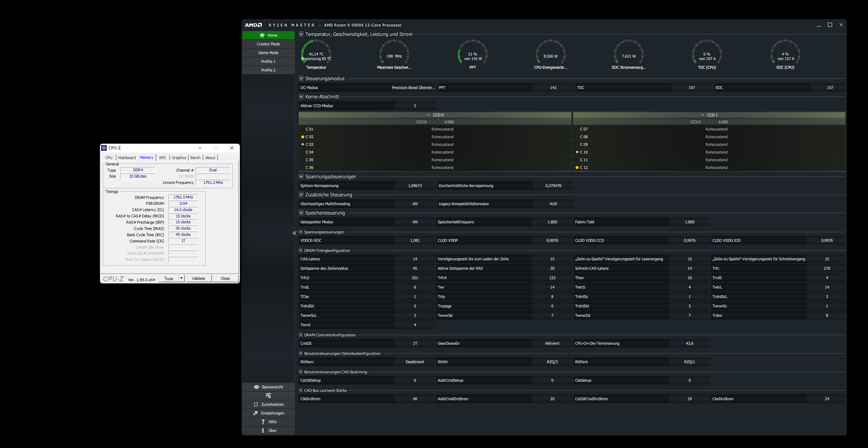868x448 pixels.
Task: Click the Über info icon
Action: pos(263,431)
